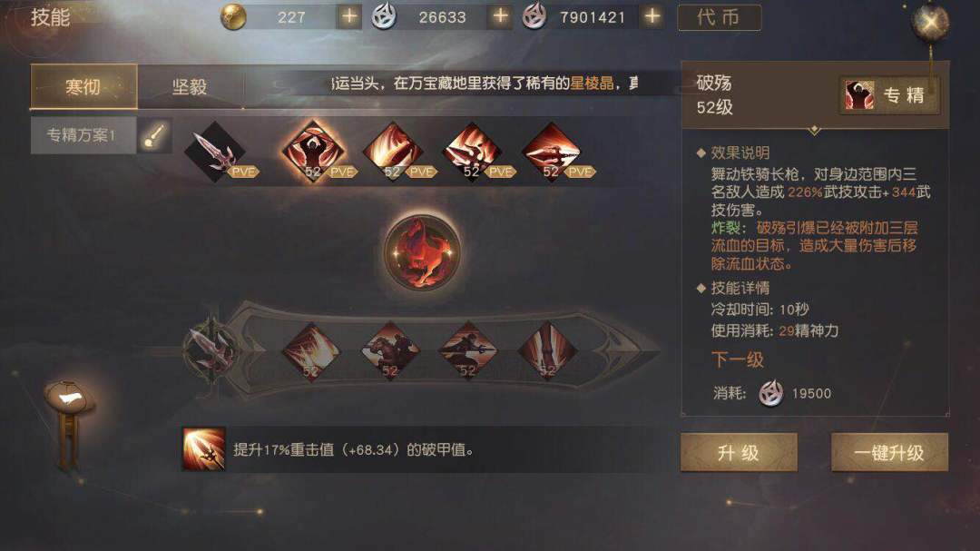Select the central red horse skill emblem
The height and width of the screenshot is (551, 980).
pos(422,252)
